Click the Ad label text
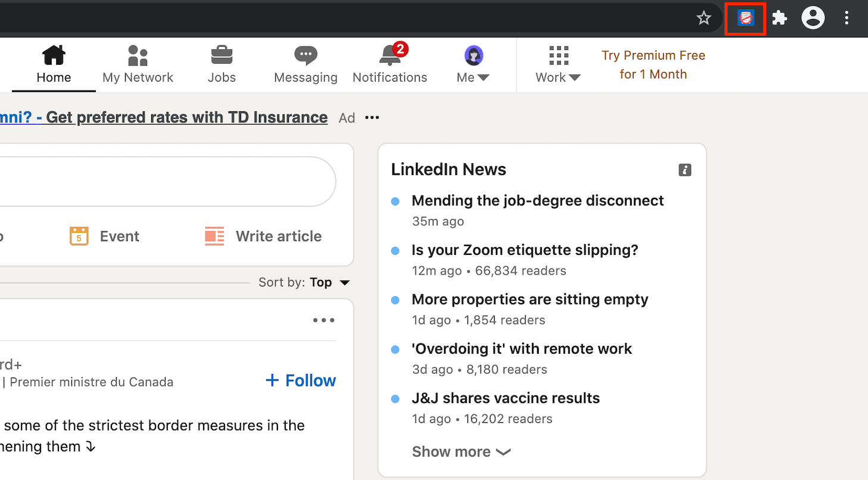This screenshot has height=480, width=868. (x=346, y=118)
